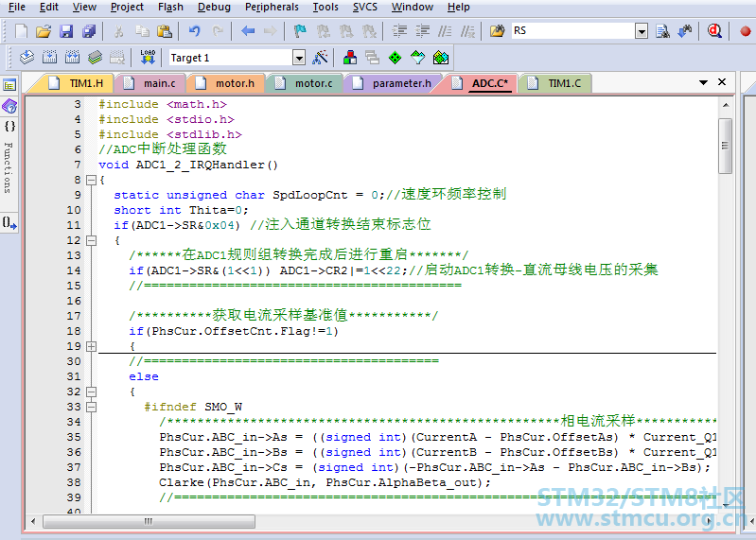Save the current file
The height and width of the screenshot is (540, 756).
(x=66, y=31)
